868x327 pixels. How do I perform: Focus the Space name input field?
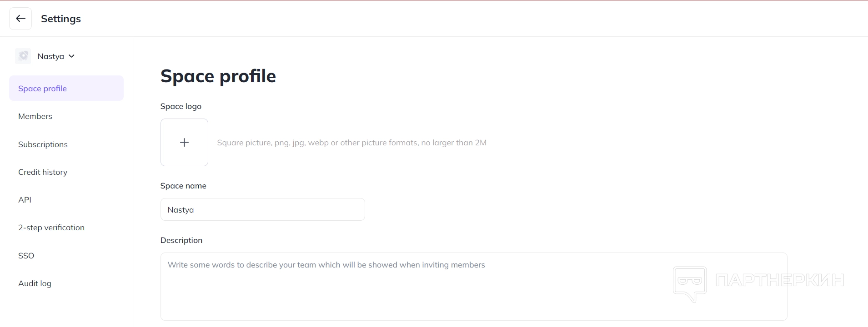pos(262,210)
